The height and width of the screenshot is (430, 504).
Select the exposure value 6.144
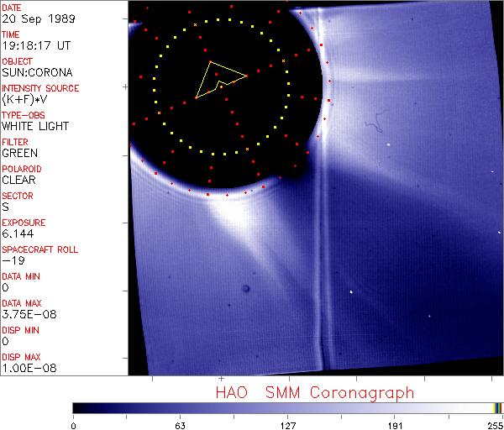point(18,233)
